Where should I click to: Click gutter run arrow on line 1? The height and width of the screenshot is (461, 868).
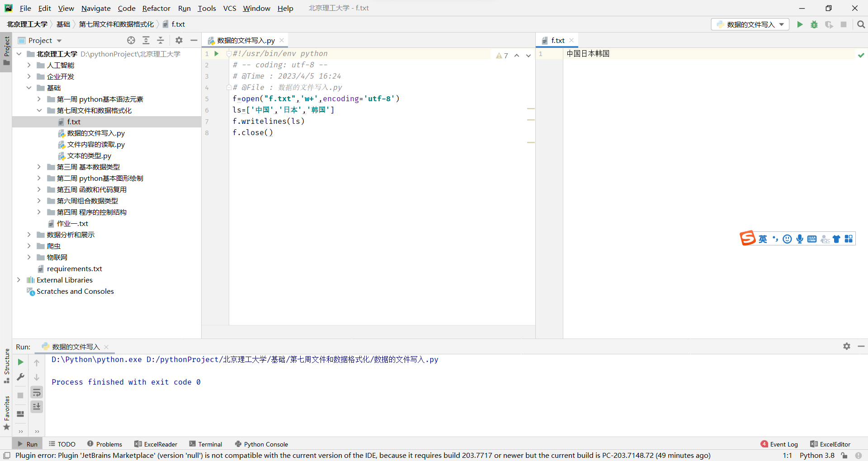[217, 54]
